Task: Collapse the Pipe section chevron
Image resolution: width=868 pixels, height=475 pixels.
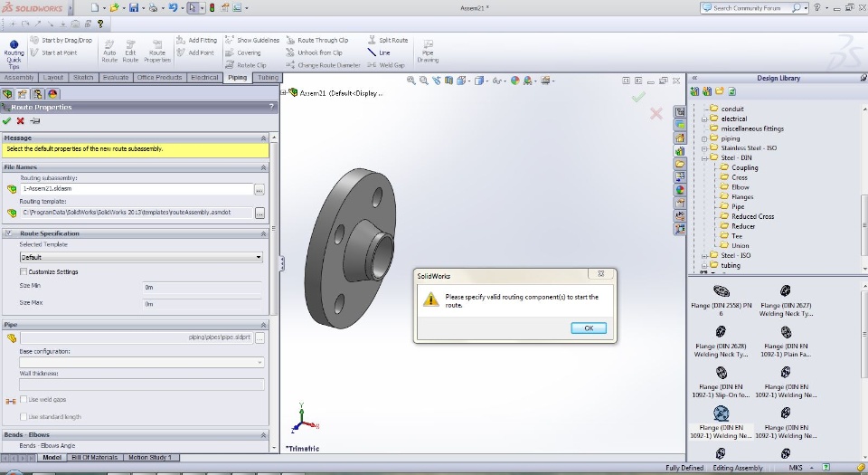Action: pos(263,325)
